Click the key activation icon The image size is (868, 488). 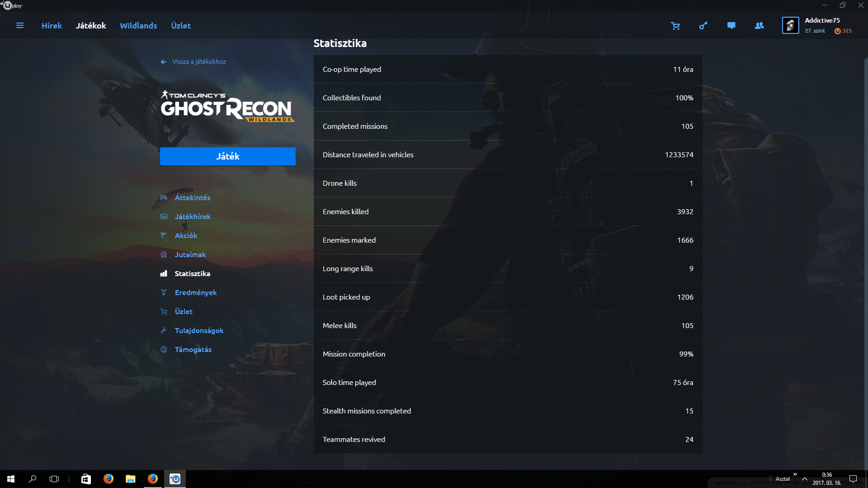coord(703,26)
